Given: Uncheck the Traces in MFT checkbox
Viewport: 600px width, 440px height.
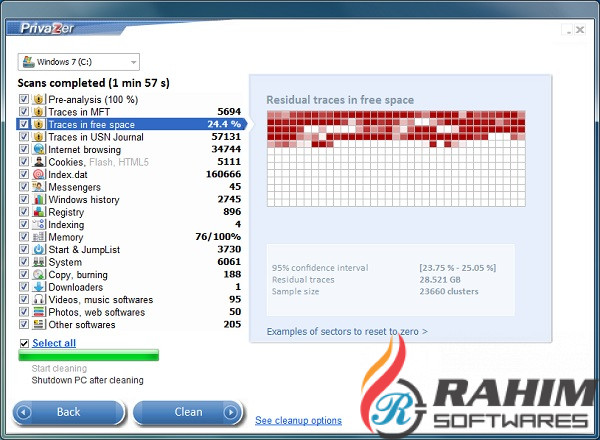Looking at the screenshot, I should (x=24, y=112).
